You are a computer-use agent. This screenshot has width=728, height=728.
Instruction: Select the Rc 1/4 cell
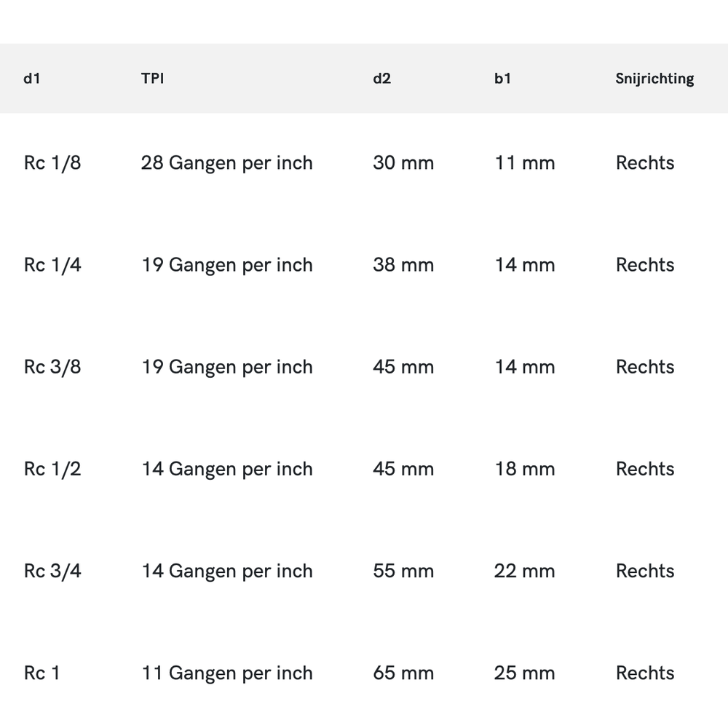tap(52, 265)
